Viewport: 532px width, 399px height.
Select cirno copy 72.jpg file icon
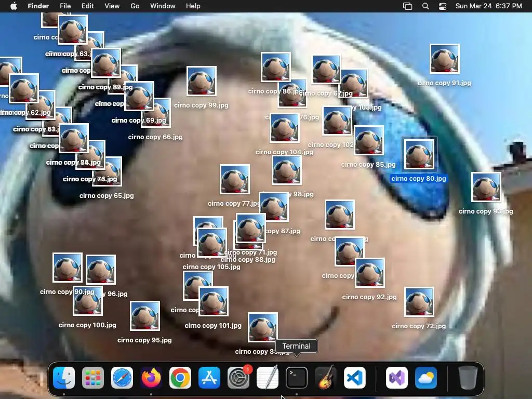pyautogui.click(x=419, y=302)
